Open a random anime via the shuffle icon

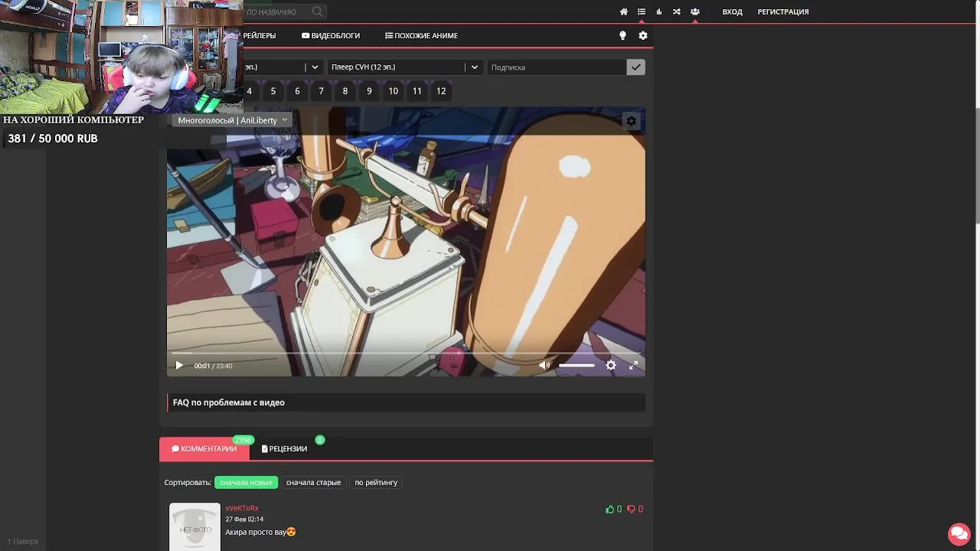point(677,11)
